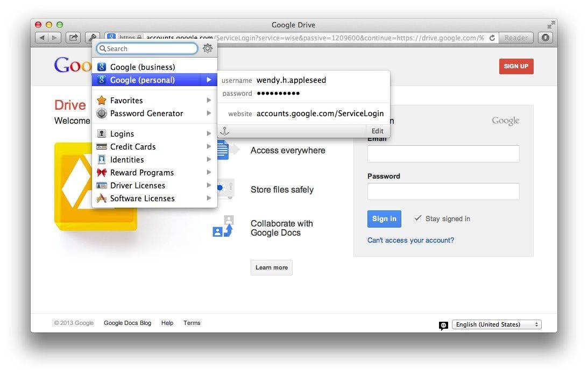Screen dimensions: 588x375
Task: Toggle the Stay signed in checkbox
Action: pos(417,218)
